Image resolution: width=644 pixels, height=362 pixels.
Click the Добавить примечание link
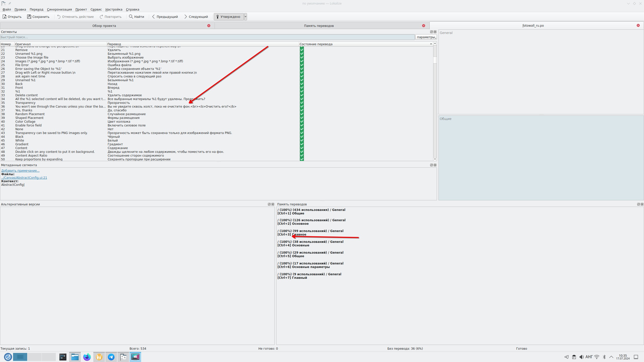point(20,170)
